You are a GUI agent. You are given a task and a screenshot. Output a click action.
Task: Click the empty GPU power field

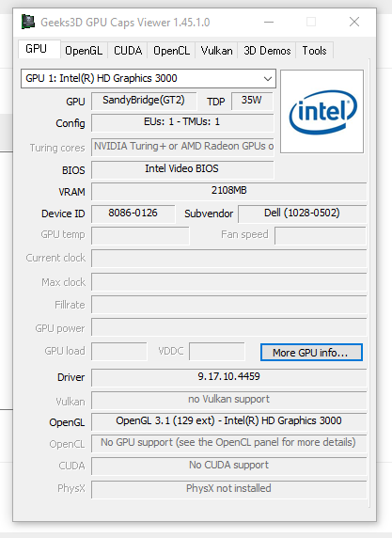click(x=228, y=327)
